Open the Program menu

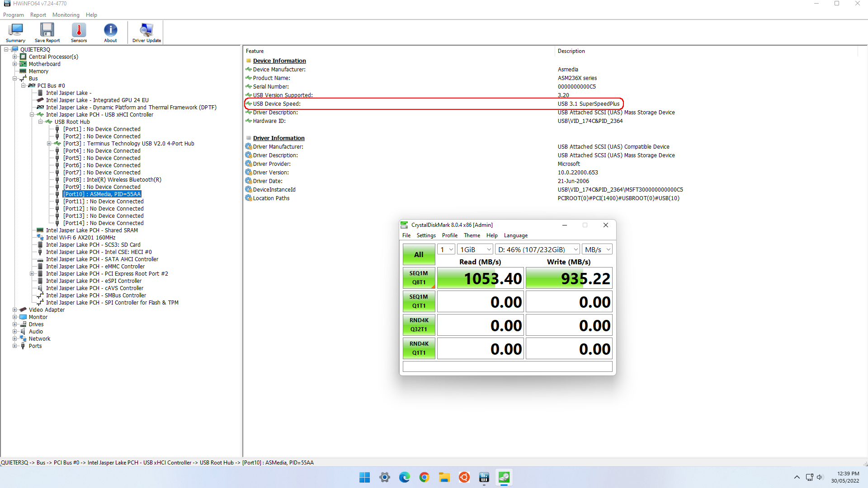point(14,15)
